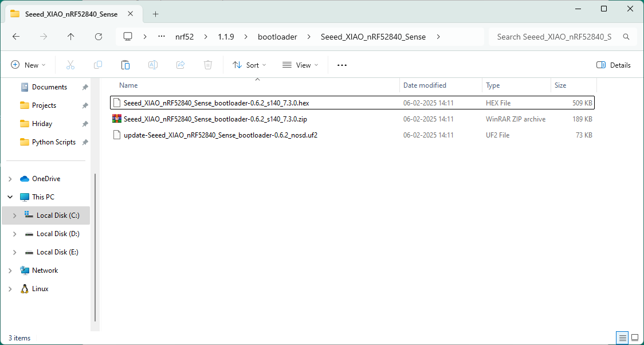The width and height of the screenshot is (644, 345).
Task: Close the Seeed_XIAO_nRF52840_Sense tab
Action: pyautogui.click(x=130, y=14)
